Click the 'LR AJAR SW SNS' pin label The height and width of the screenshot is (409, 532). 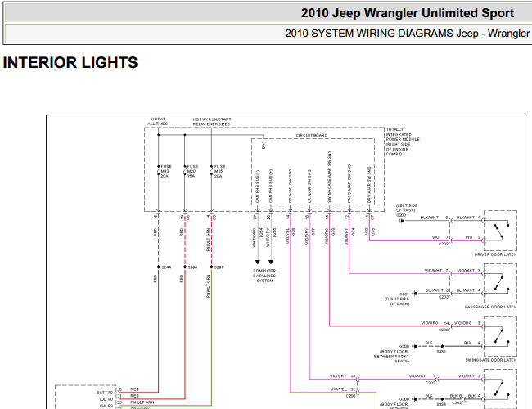[309, 187]
